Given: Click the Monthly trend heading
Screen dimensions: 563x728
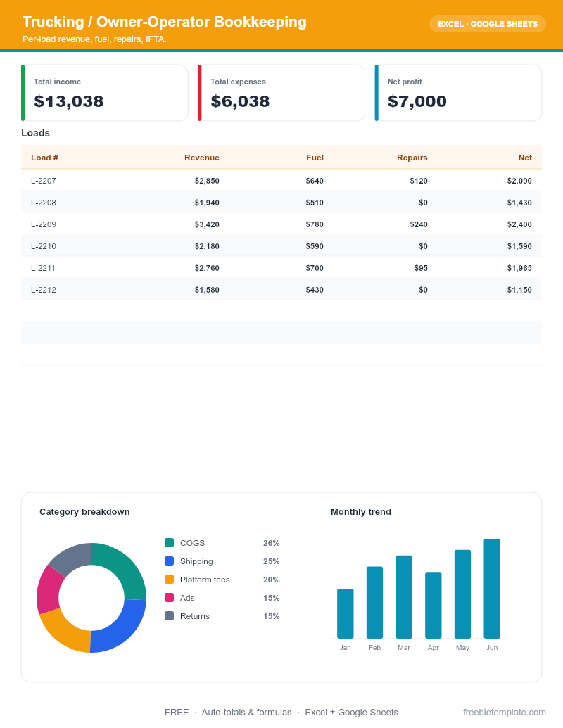Looking at the screenshot, I should coord(361,511).
